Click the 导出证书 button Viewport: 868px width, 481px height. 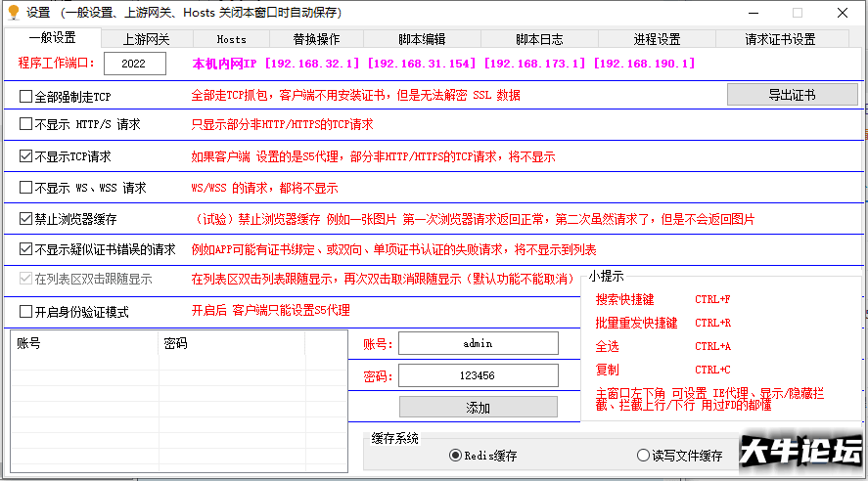click(x=793, y=95)
